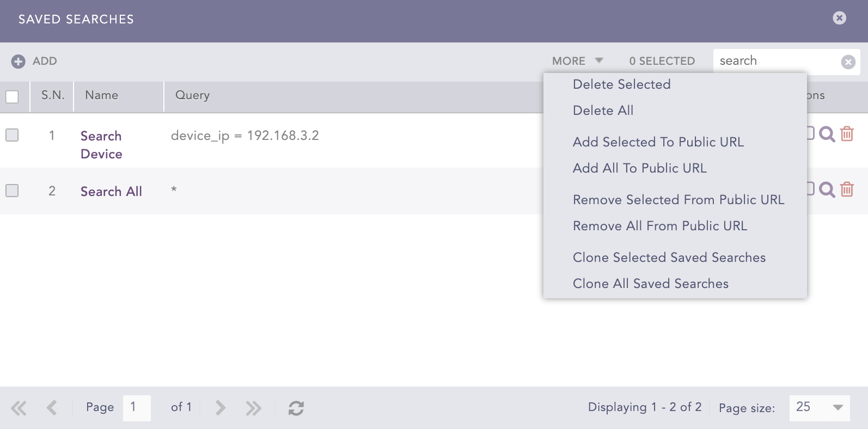The width and height of the screenshot is (868, 429).
Task: Select Clone All Saved Searches
Action: [x=650, y=284]
